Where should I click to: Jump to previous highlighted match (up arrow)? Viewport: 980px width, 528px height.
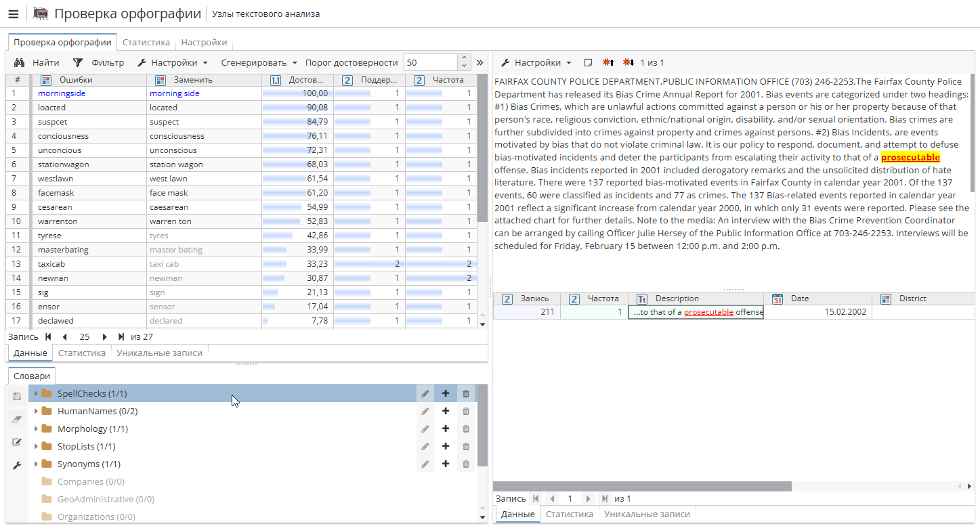(x=608, y=62)
